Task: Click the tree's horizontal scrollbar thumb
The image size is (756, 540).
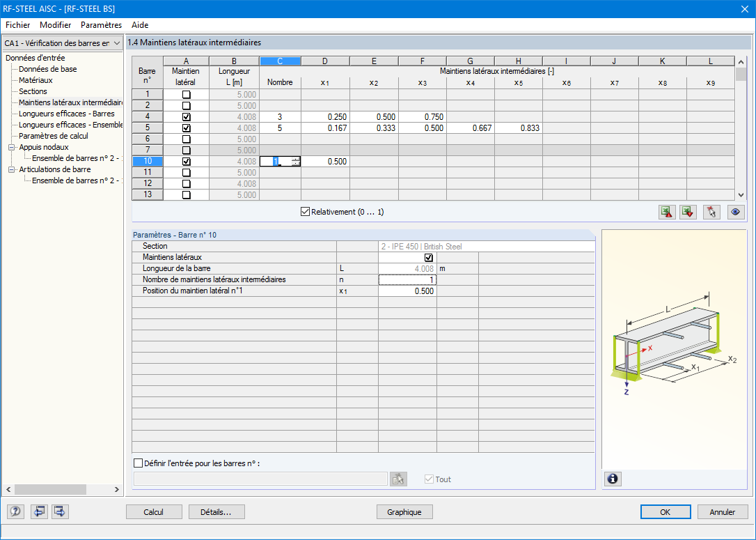Action: click(x=50, y=489)
